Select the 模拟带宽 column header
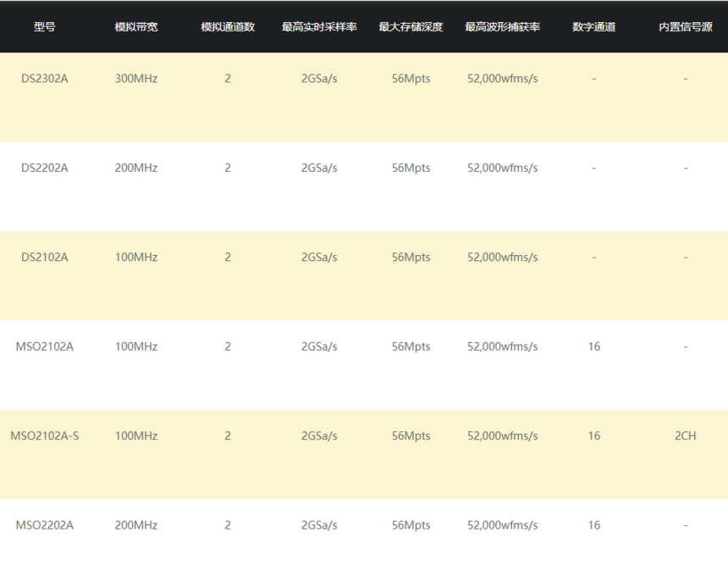This screenshot has width=728, height=565. (136, 27)
